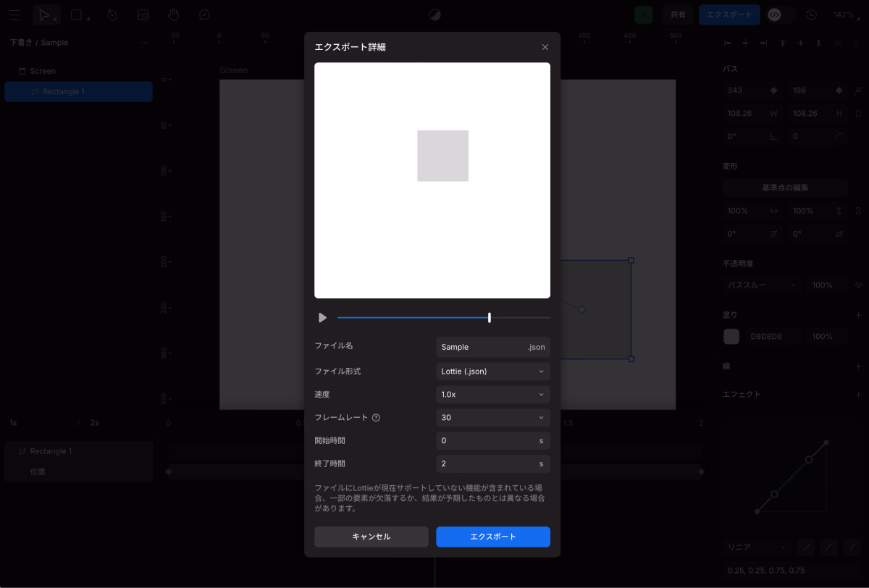The width and height of the screenshot is (869, 588).
Task: Select Rectangle 1 in the layers list
Action: click(78, 92)
